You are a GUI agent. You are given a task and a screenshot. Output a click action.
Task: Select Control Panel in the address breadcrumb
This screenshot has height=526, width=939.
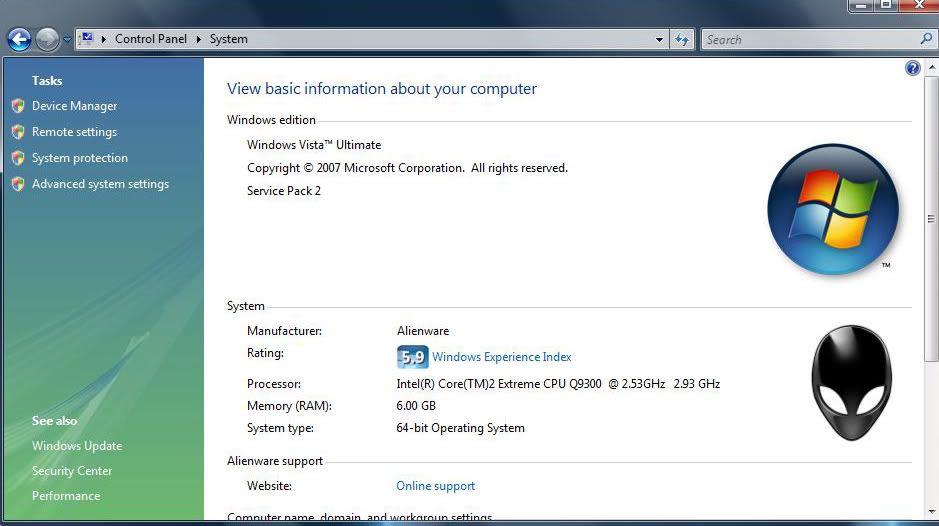pyautogui.click(x=151, y=39)
